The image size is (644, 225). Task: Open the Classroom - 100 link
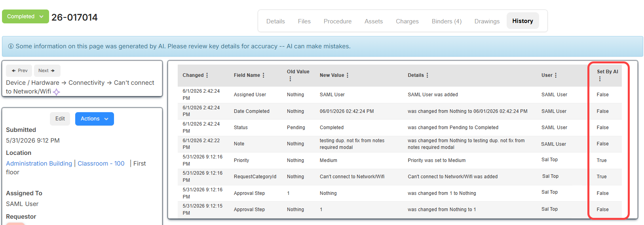(101, 164)
